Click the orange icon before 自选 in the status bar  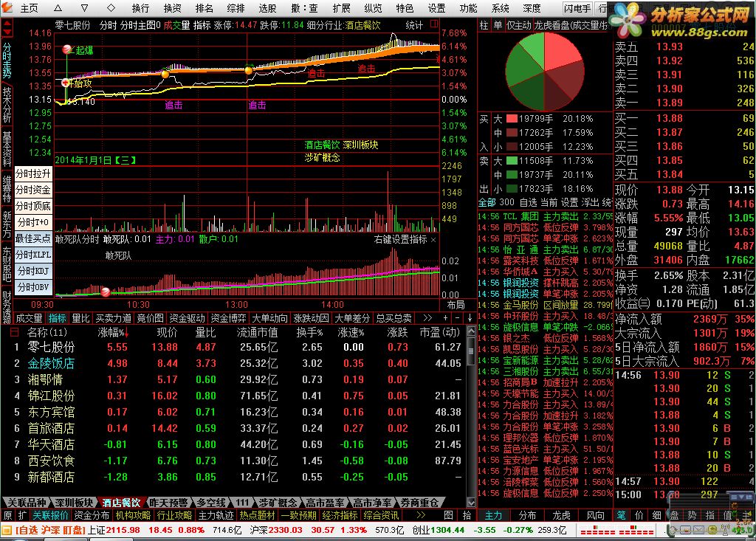tap(6, 531)
